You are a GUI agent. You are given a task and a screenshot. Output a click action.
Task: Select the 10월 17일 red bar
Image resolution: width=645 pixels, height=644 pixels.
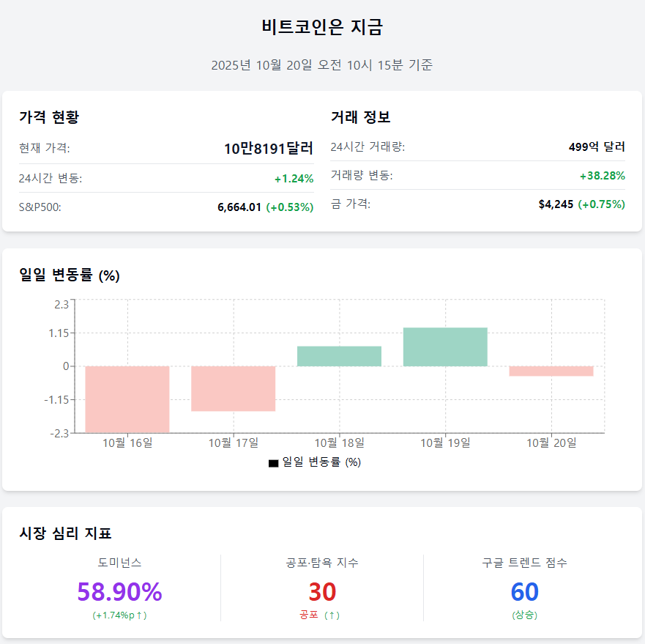click(x=234, y=388)
